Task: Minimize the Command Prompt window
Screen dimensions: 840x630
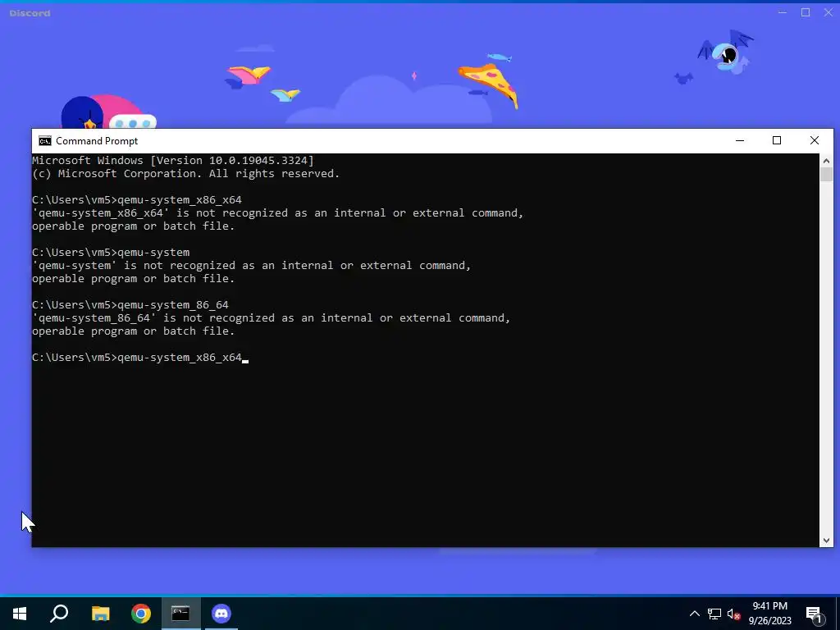Action: point(740,140)
